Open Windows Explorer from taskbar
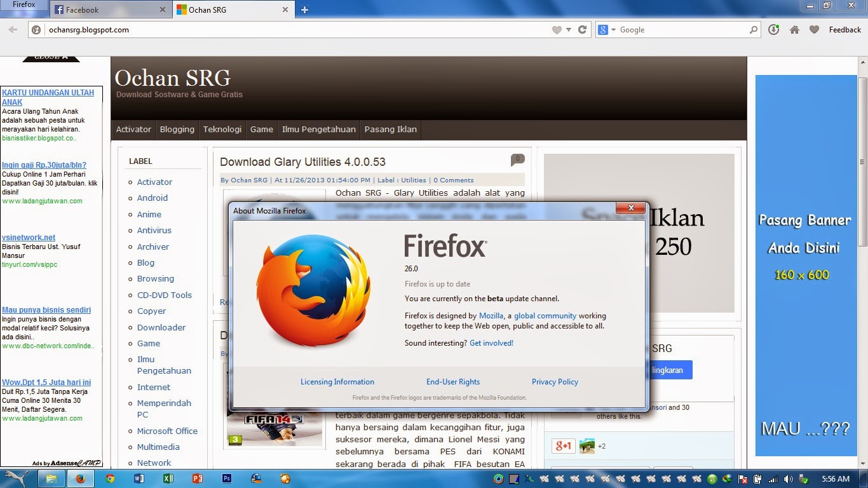The height and width of the screenshot is (488, 868). (x=50, y=478)
